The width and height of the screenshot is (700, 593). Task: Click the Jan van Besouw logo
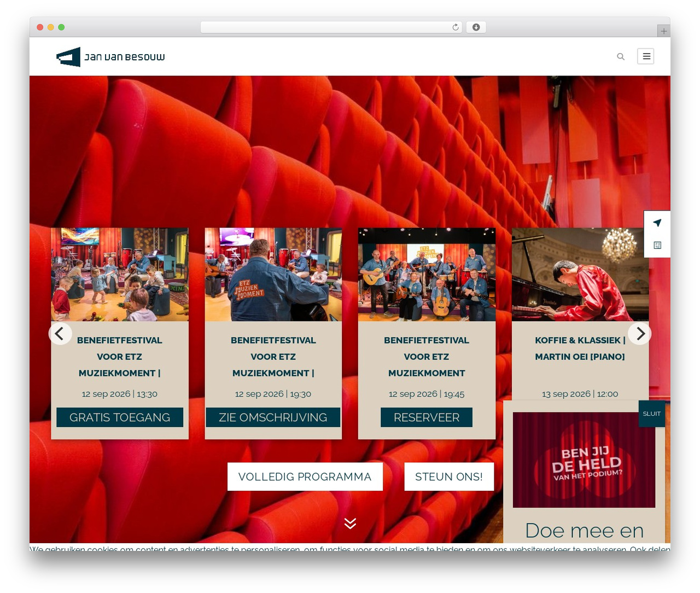(110, 57)
